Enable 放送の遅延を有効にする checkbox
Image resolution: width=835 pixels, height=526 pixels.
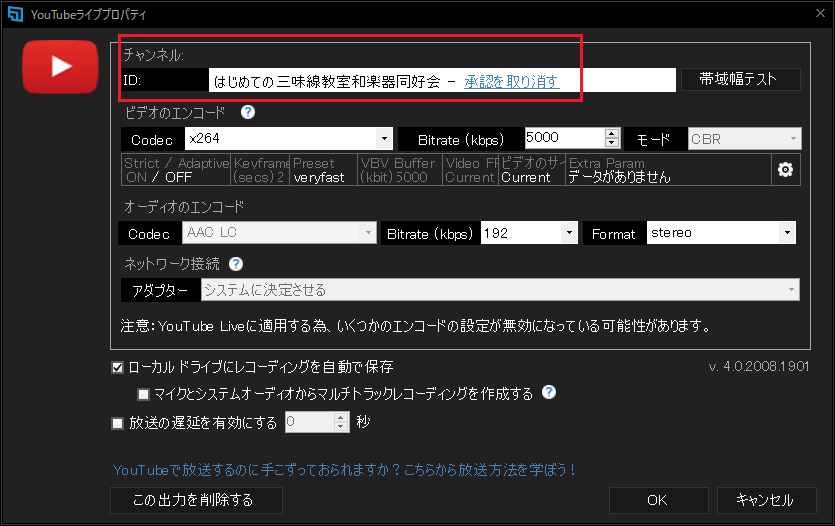(117, 423)
